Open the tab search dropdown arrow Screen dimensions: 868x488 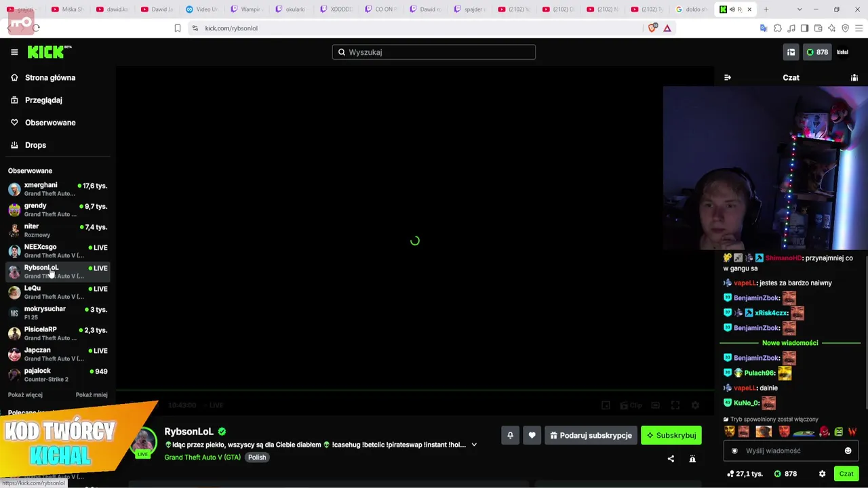tap(800, 9)
